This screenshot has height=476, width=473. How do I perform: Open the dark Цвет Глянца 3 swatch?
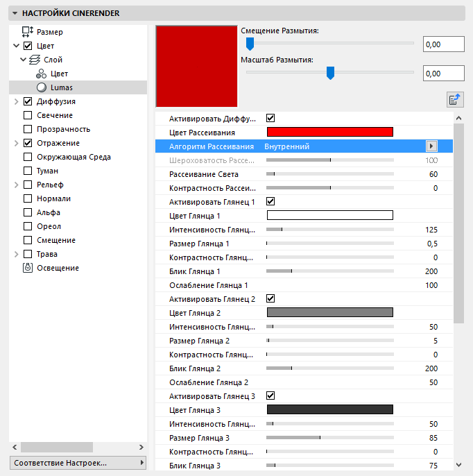(x=330, y=409)
